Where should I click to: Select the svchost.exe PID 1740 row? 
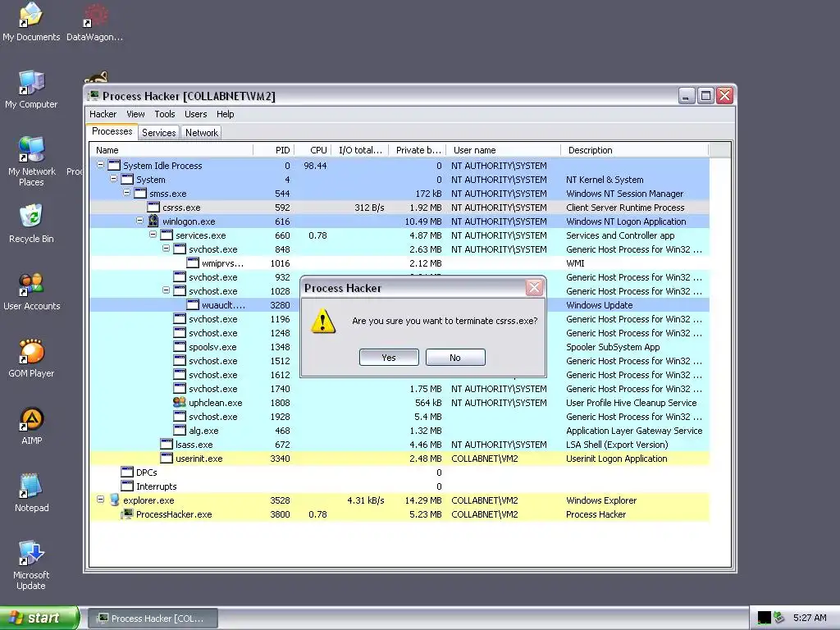tap(399, 388)
